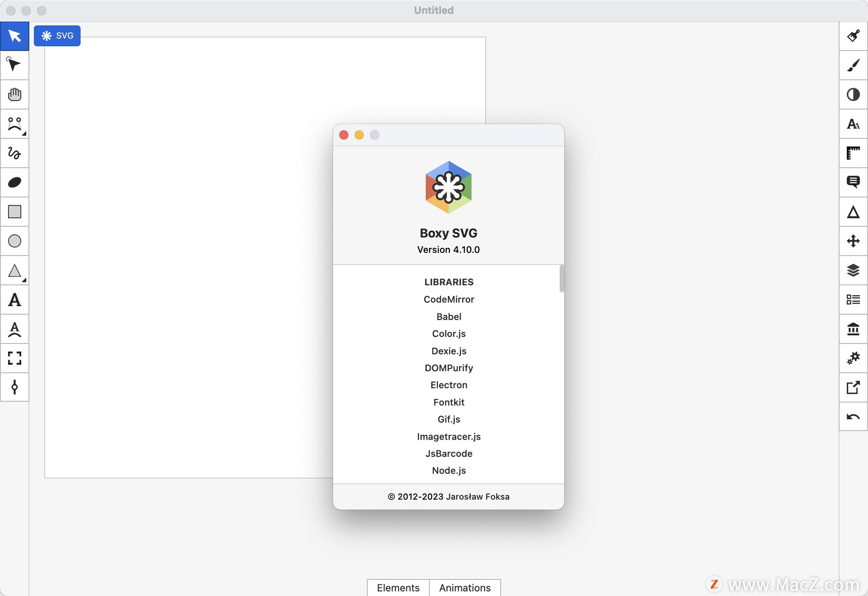This screenshot has height=596, width=868.
Task: Open the Layers stack panel
Action: [853, 270]
